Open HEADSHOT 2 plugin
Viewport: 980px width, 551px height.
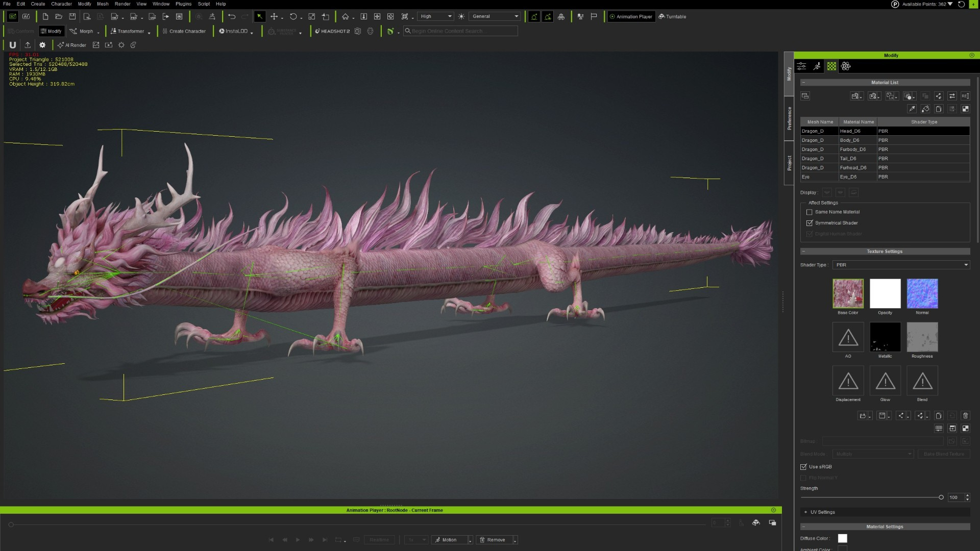(x=332, y=31)
